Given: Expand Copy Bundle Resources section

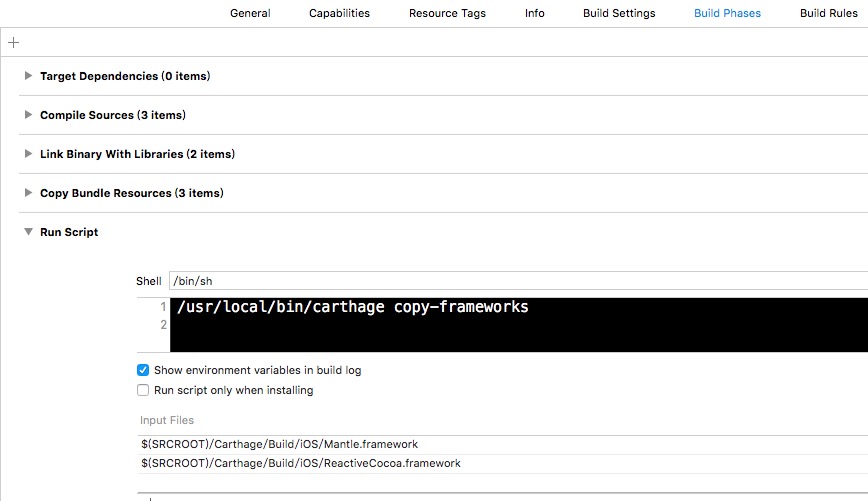Looking at the screenshot, I should click(29, 193).
